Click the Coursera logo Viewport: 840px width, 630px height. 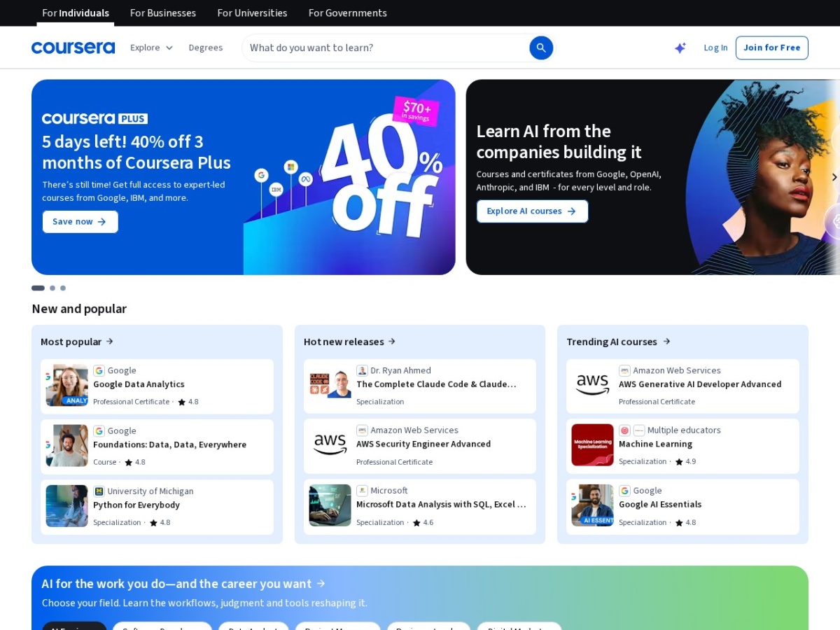(73, 48)
